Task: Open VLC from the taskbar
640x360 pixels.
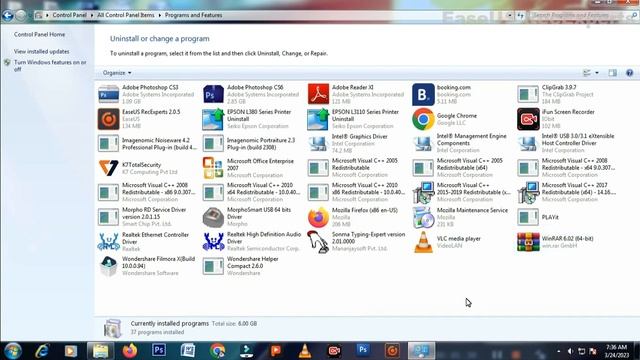Action: pos(305,351)
